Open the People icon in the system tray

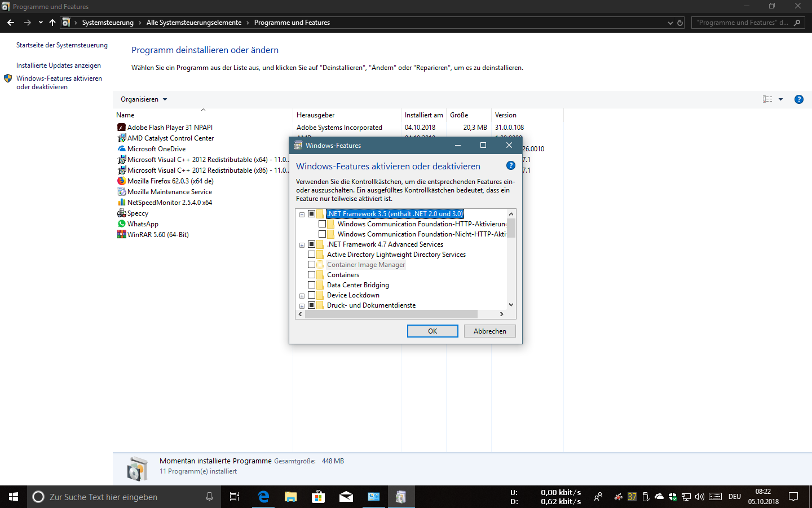coord(598,497)
